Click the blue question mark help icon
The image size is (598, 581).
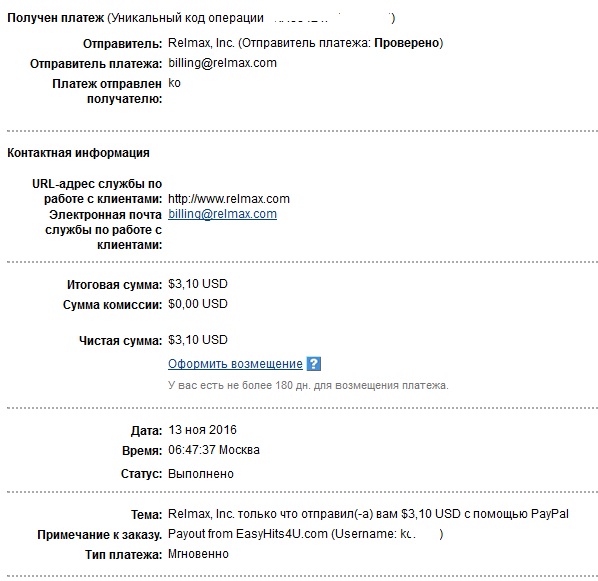click(314, 364)
